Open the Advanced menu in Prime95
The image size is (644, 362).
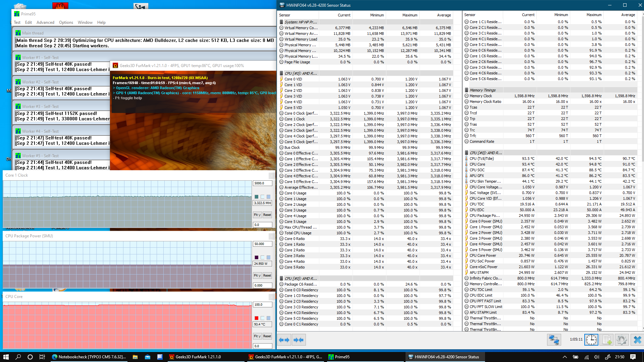pos(45,22)
